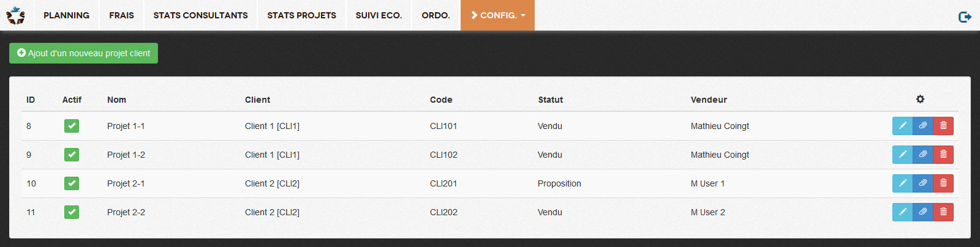Click the pencil edit icon for Projet 2-2

902,212
